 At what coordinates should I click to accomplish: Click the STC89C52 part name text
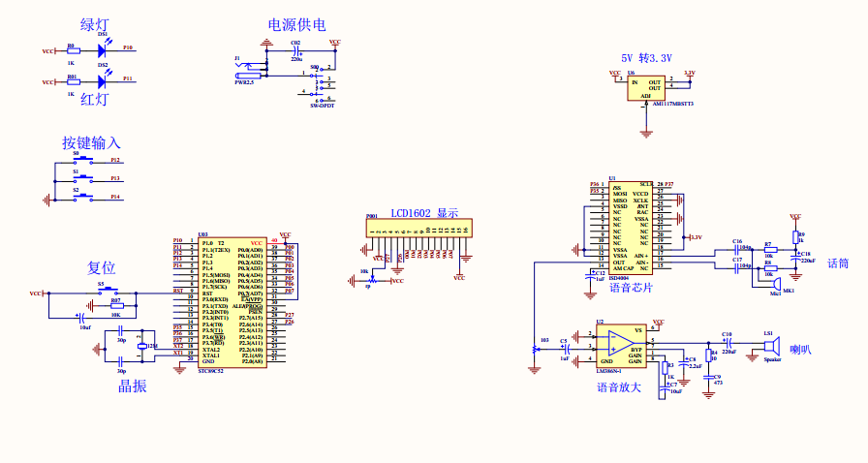(211, 371)
